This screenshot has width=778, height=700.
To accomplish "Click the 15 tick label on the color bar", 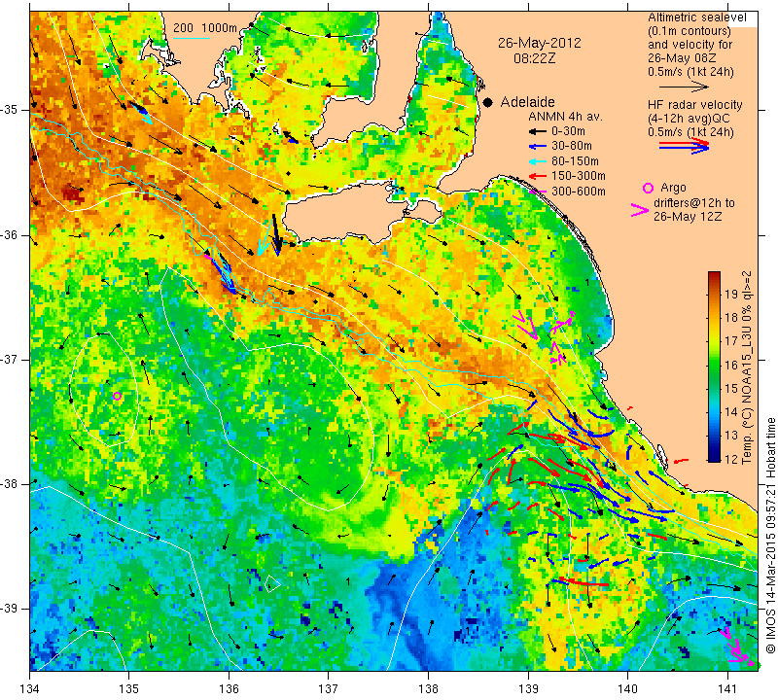I will (x=731, y=388).
